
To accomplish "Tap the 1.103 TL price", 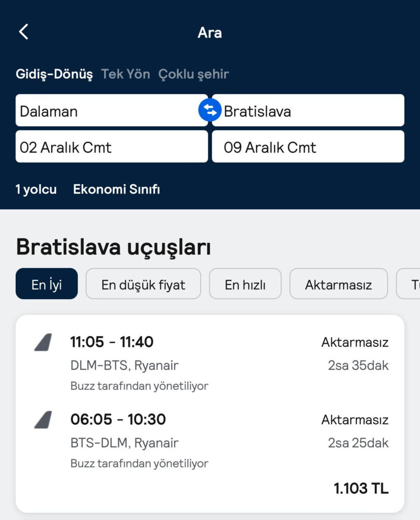I will click(361, 489).
